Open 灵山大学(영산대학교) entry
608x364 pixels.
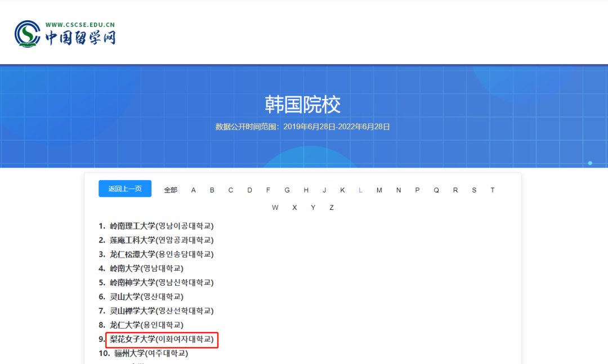pos(146,296)
